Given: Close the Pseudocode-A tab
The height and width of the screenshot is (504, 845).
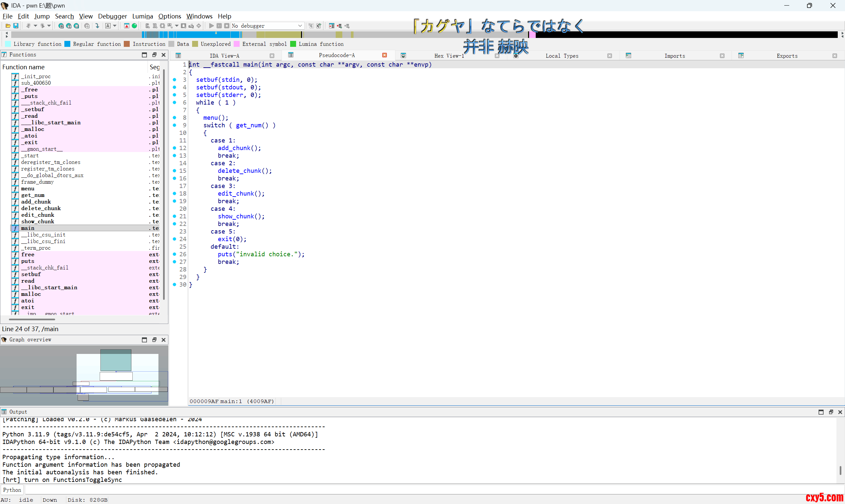Looking at the screenshot, I should [385, 55].
